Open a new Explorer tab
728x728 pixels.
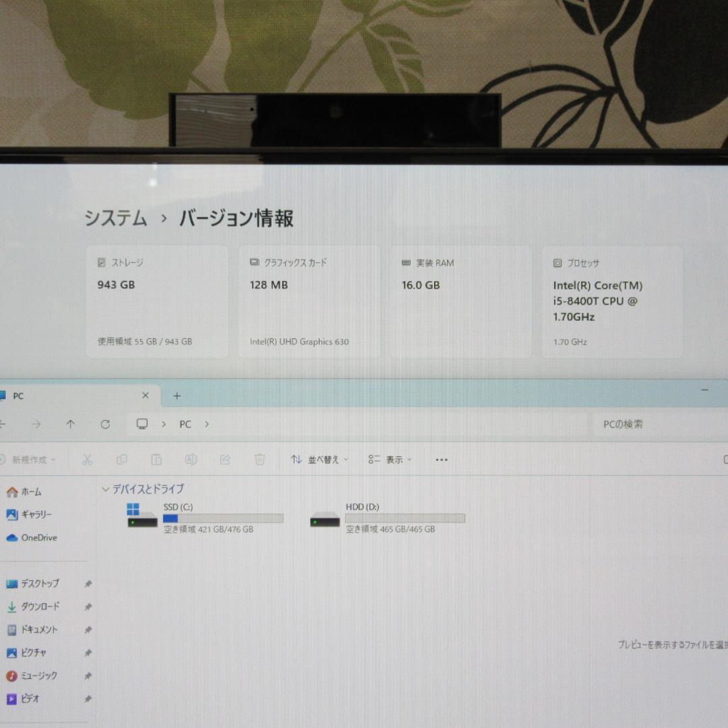[x=177, y=396]
